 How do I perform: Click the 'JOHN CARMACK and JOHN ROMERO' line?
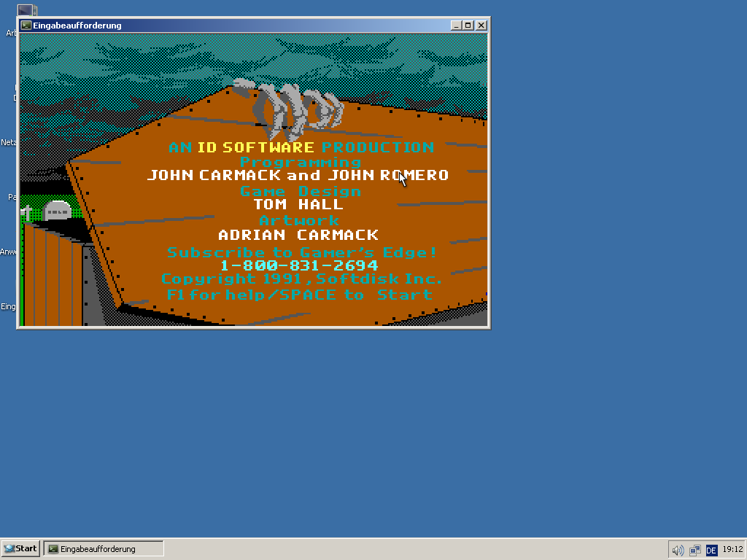point(298,175)
